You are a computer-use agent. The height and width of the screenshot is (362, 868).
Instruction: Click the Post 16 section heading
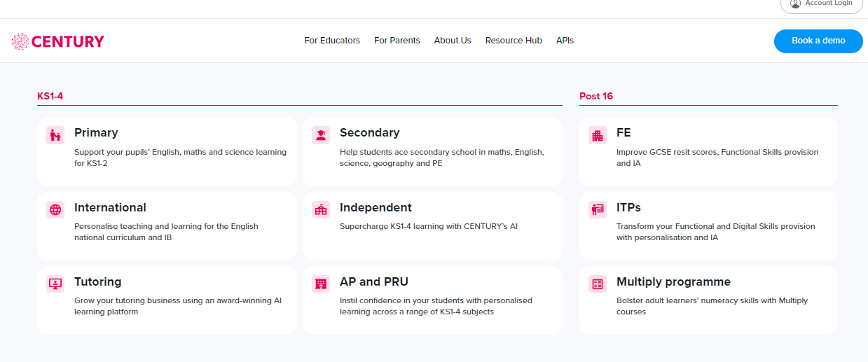(x=596, y=96)
